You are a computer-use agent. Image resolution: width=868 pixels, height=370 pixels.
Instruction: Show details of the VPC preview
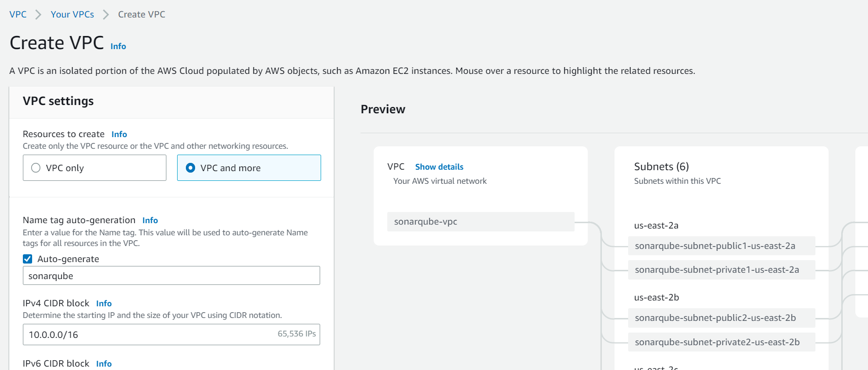coord(439,167)
